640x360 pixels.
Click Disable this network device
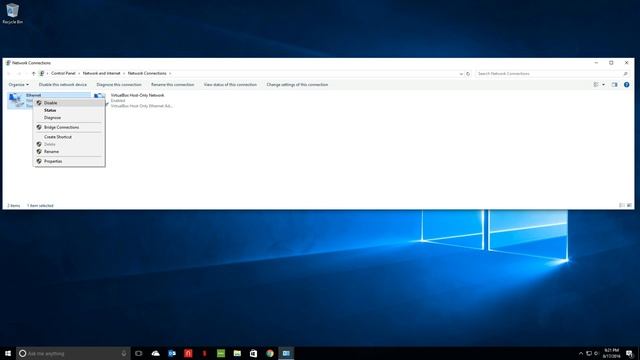(62, 84)
